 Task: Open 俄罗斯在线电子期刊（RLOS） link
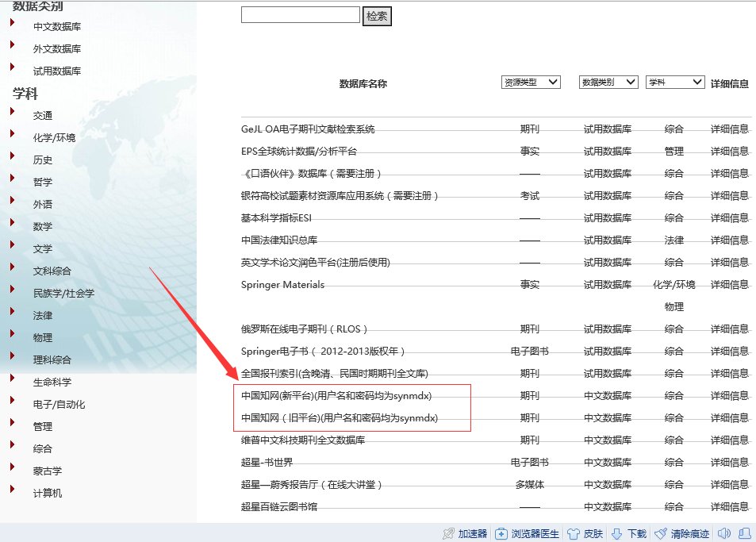305,329
